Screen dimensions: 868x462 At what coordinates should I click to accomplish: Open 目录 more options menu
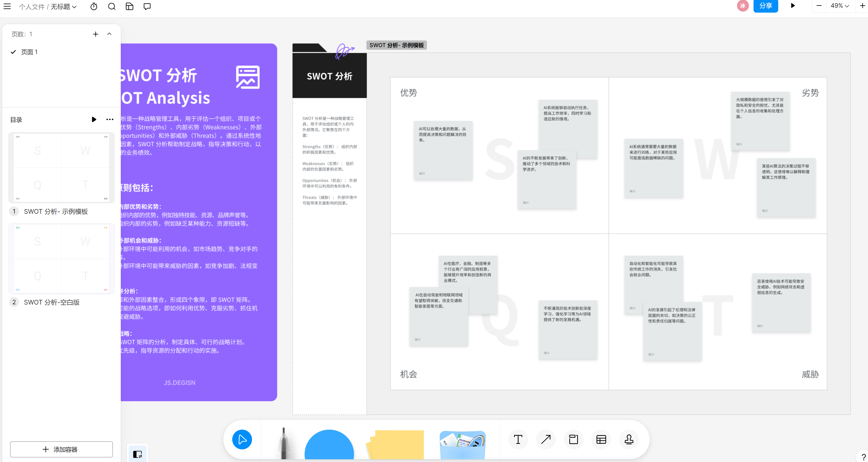coord(110,120)
